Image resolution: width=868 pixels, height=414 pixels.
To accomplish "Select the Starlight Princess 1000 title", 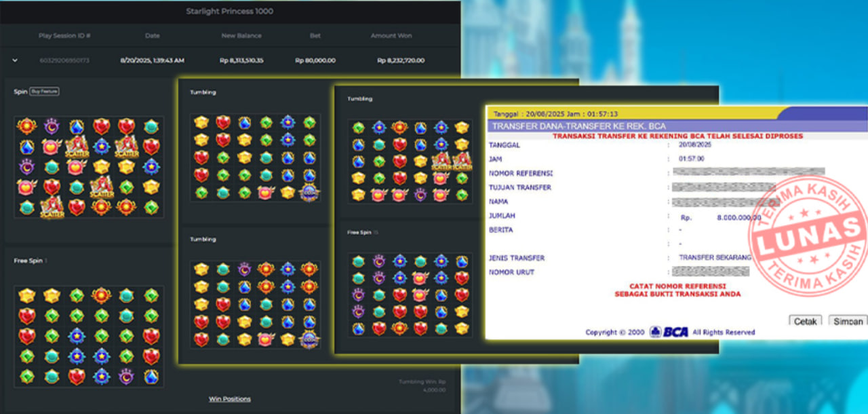I will [x=230, y=12].
